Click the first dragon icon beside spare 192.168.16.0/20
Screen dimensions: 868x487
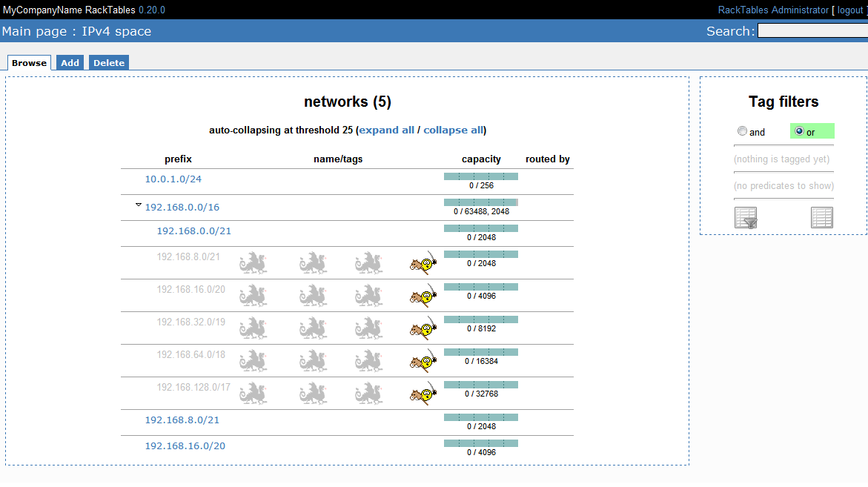pyautogui.click(x=253, y=295)
